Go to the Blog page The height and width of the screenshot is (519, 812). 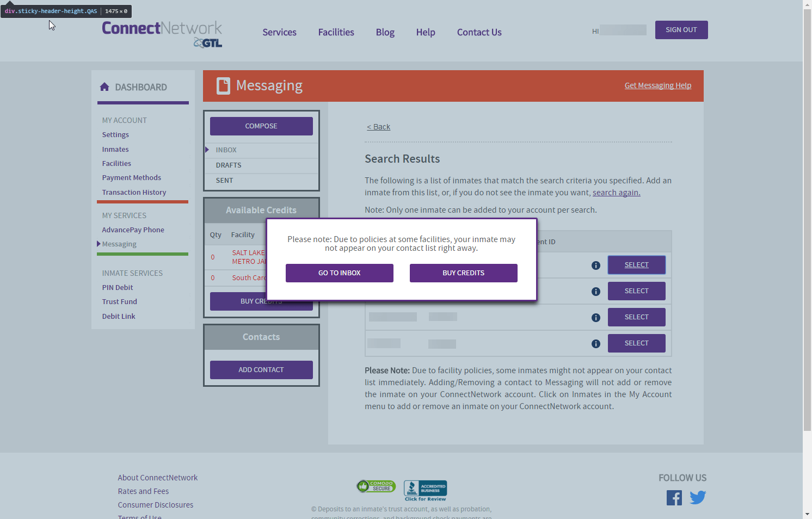pyautogui.click(x=385, y=33)
